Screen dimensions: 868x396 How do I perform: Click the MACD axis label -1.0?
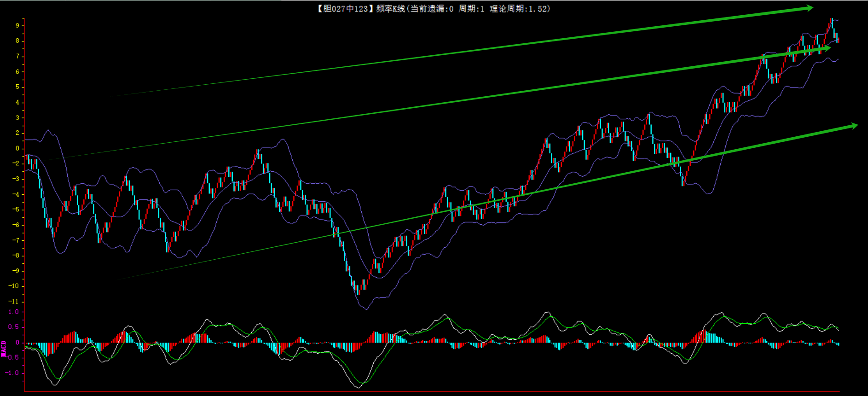pyautogui.click(x=12, y=373)
